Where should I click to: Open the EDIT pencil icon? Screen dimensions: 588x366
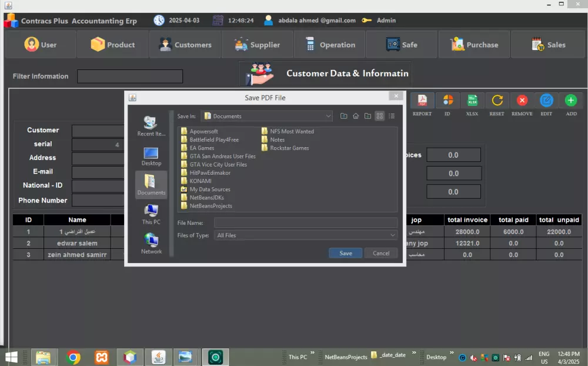(x=546, y=99)
